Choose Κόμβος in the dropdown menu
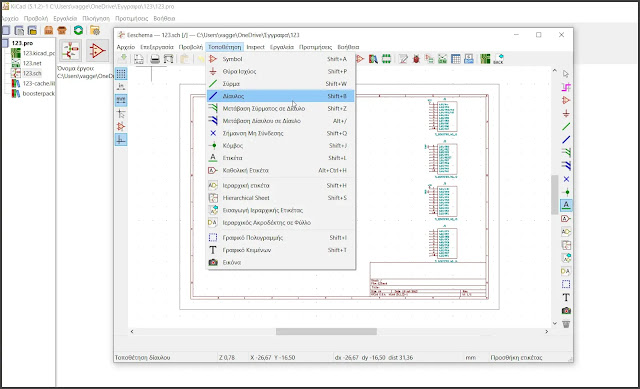The width and height of the screenshot is (640, 389). pyautogui.click(x=280, y=146)
